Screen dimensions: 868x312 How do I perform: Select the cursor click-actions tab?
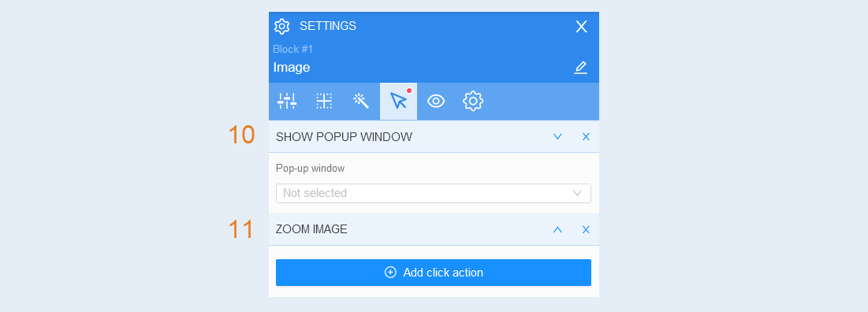(399, 101)
